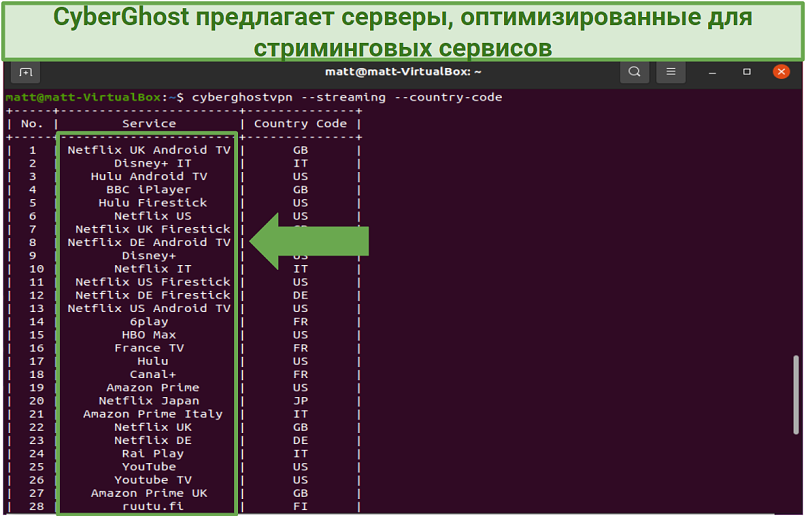Click 'Netflix UK Android TV' row

coord(149,150)
